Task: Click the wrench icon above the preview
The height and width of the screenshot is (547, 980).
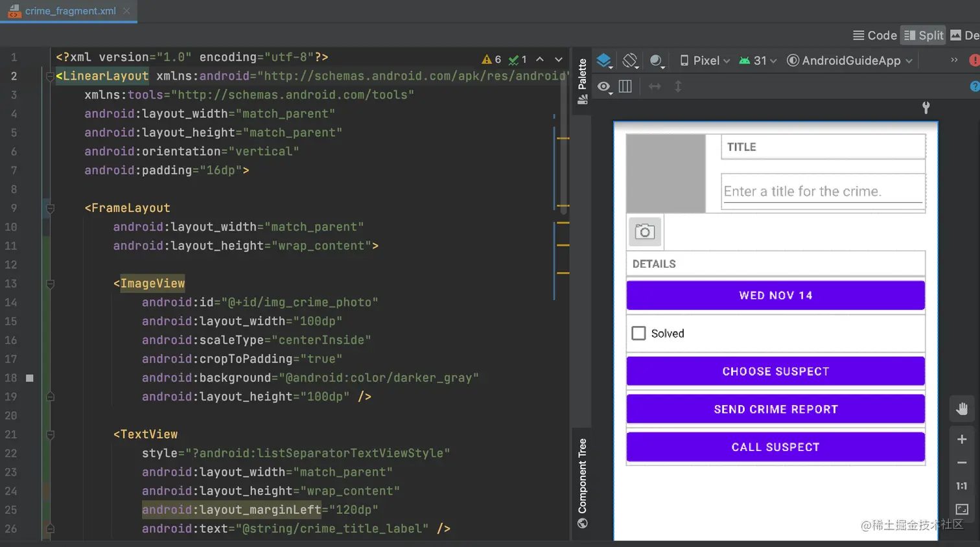Action: (926, 108)
